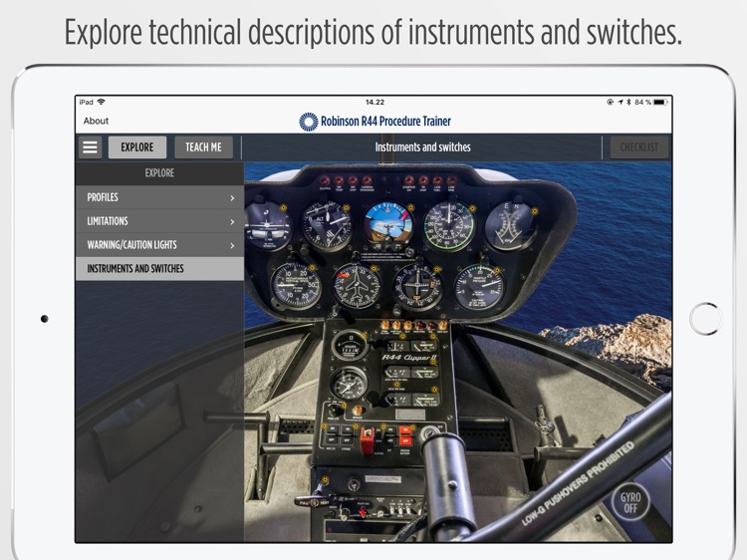The width and height of the screenshot is (747, 560).
Task: Tap the red toggle on audio panel
Action: pos(363,512)
